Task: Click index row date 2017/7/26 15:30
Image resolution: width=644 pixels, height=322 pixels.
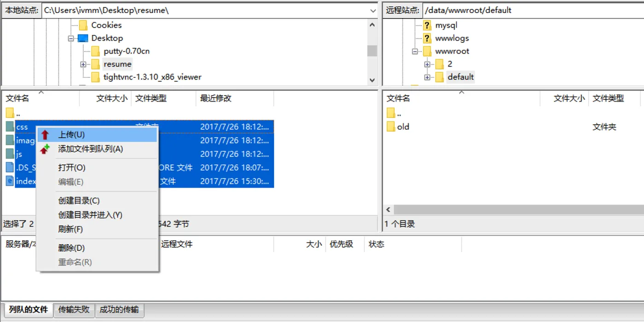Action: (x=234, y=181)
